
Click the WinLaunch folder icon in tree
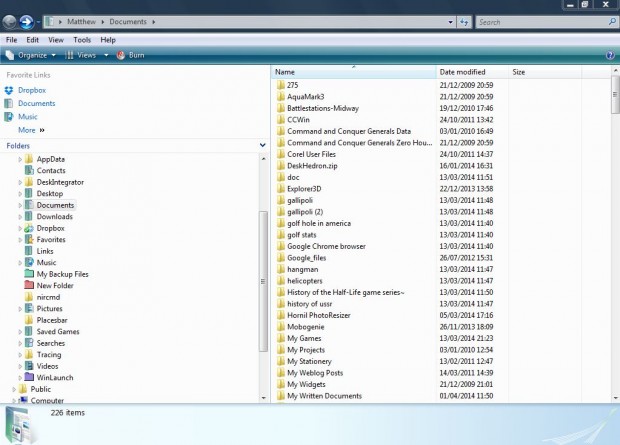28,377
